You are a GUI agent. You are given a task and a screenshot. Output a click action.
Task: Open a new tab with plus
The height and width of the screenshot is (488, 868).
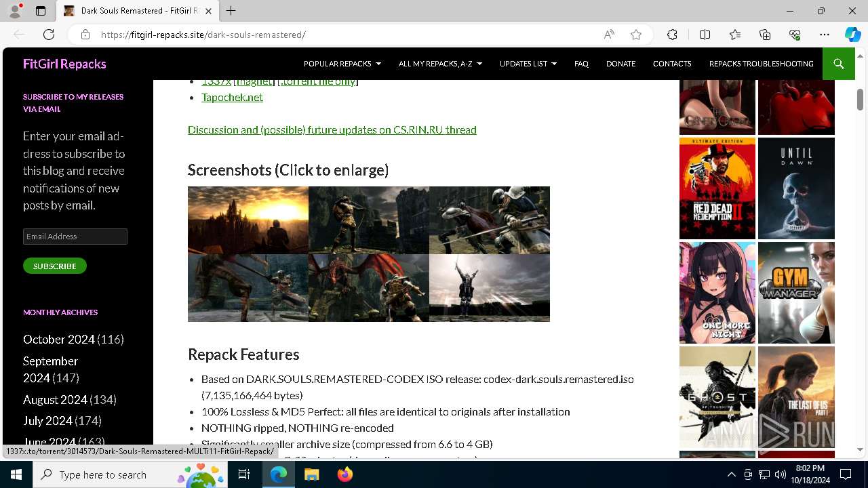[x=231, y=11]
